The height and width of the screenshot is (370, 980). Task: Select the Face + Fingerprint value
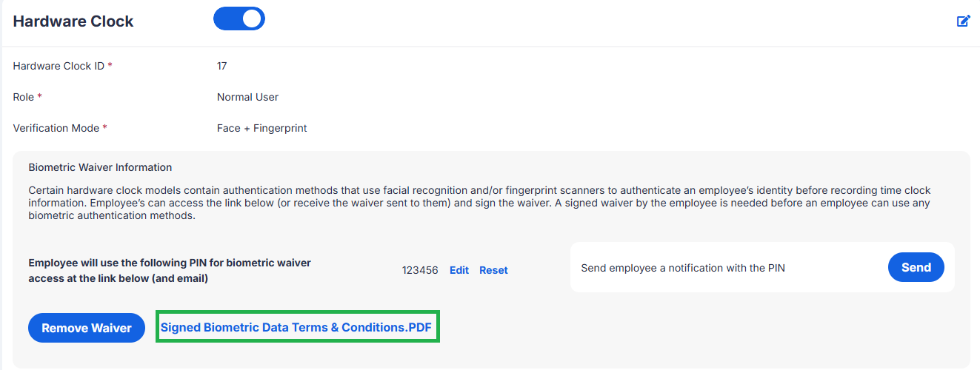tap(262, 128)
